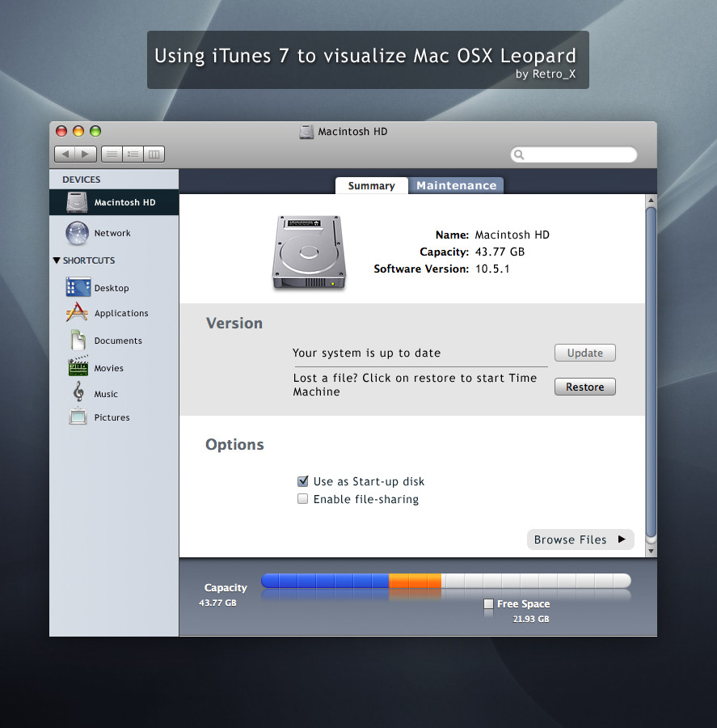Switch to the Maintenance tab
The width and height of the screenshot is (717, 728).
pos(456,186)
